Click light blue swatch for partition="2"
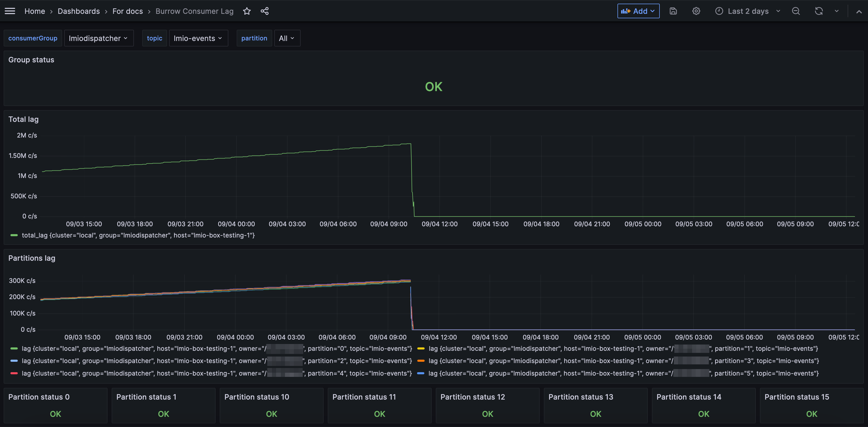Screen dimensions: 868x427 (14, 361)
